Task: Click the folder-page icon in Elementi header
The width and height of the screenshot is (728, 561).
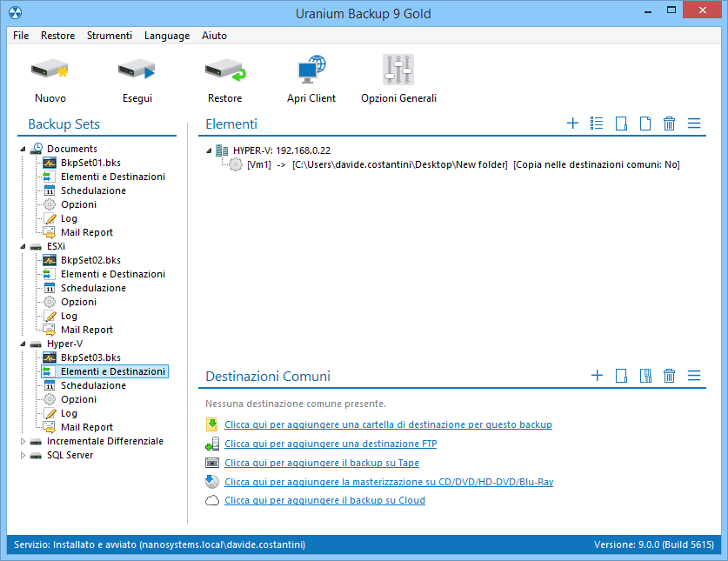Action: [x=621, y=124]
